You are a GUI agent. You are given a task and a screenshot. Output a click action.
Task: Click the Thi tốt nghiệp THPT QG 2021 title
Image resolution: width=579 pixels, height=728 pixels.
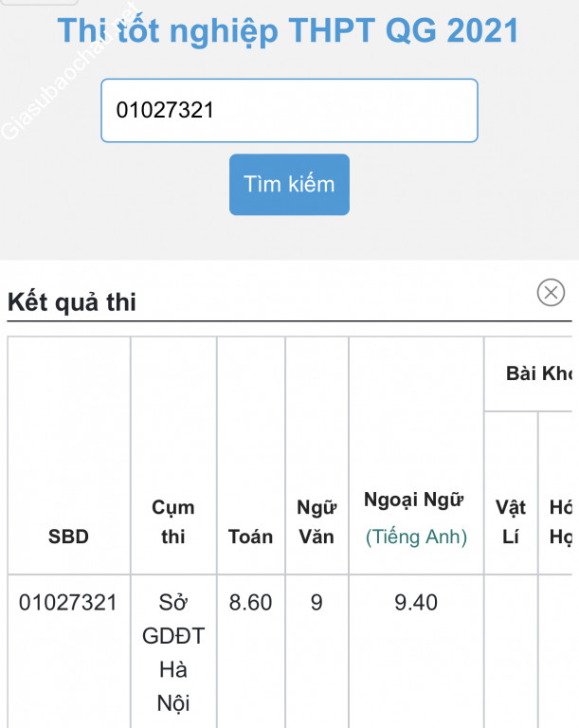tap(288, 30)
